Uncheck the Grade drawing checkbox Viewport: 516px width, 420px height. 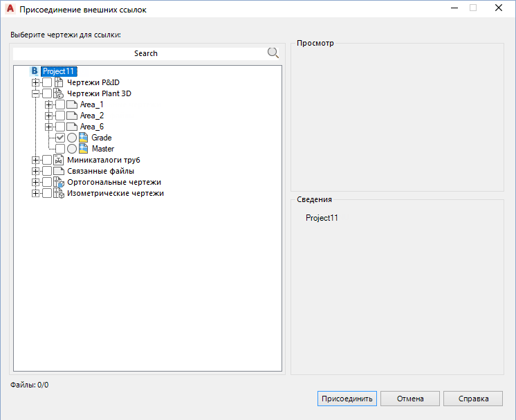[60, 138]
